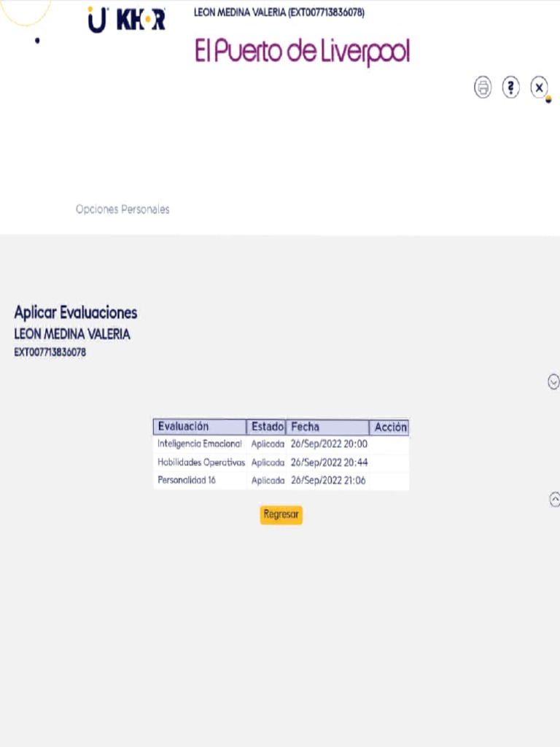
Task: Select the Personalidad 16 evaluation row
Action: tap(187, 480)
